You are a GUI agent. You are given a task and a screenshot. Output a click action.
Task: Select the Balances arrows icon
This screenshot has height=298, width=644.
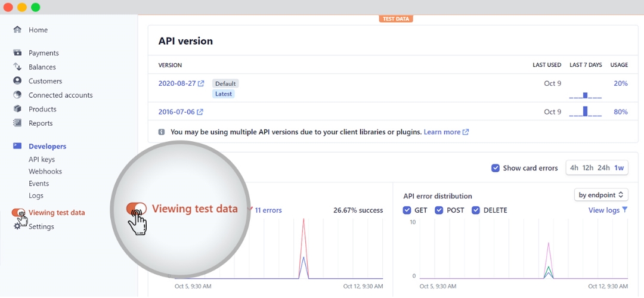17,67
